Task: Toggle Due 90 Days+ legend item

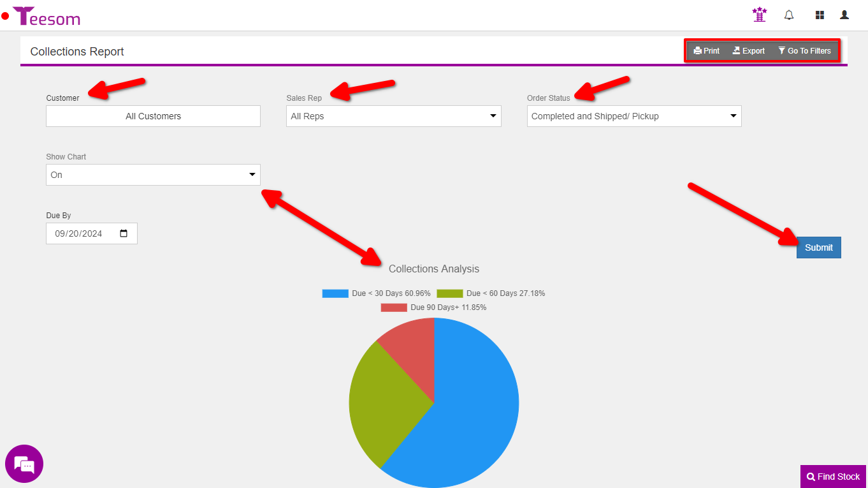Action: [x=433, y=307]
